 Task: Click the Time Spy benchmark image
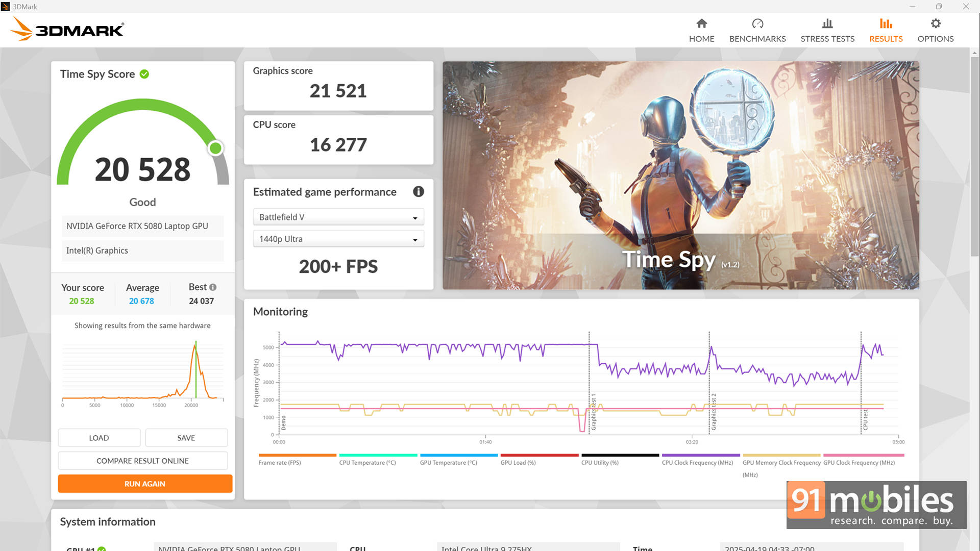point(681,176)
